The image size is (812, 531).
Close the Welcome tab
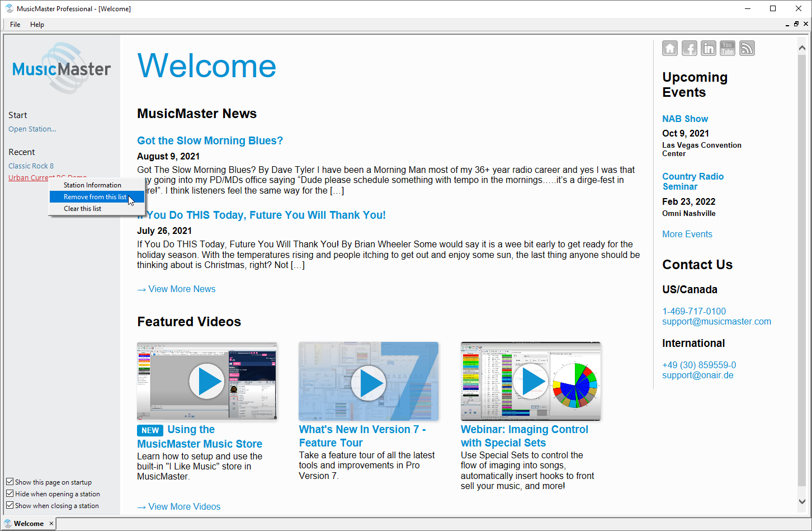(x=51, y=524)
